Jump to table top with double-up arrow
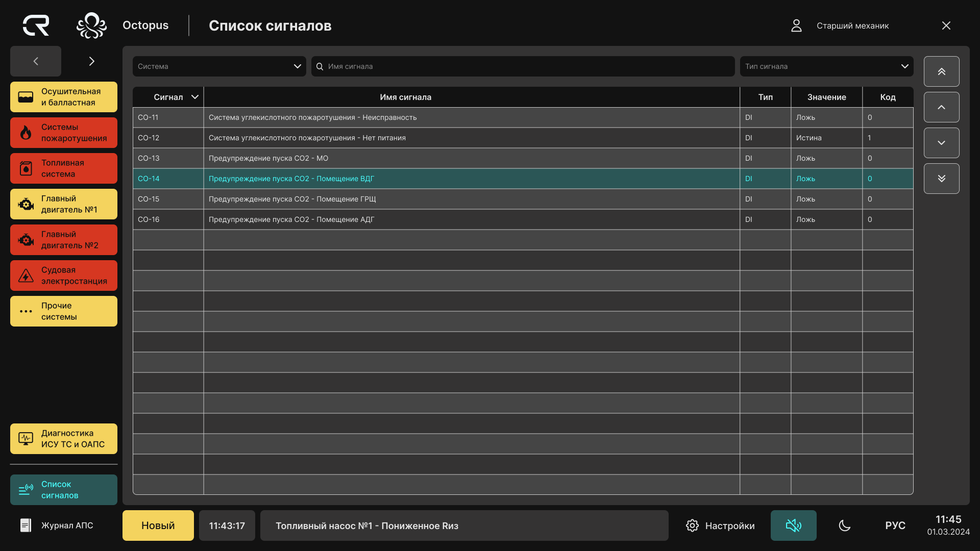This screenshot has width=980, height=551. click(x=941, y=71)
